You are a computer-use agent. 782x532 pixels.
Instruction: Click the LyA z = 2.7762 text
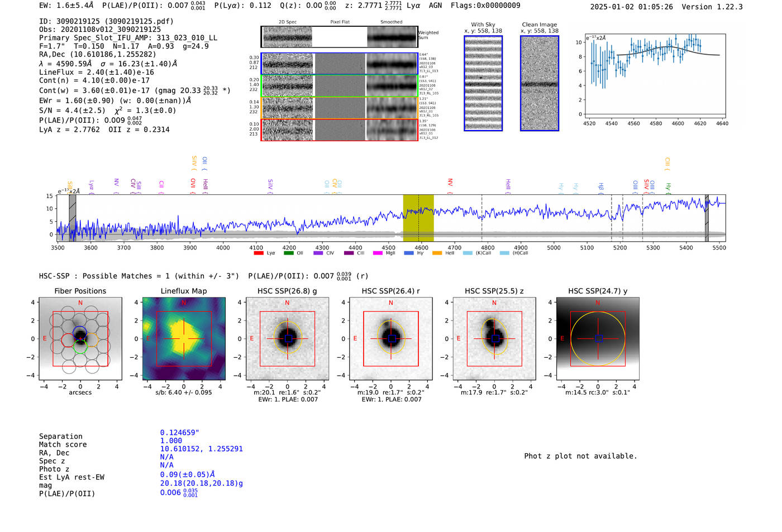click(x=69, y=130)
